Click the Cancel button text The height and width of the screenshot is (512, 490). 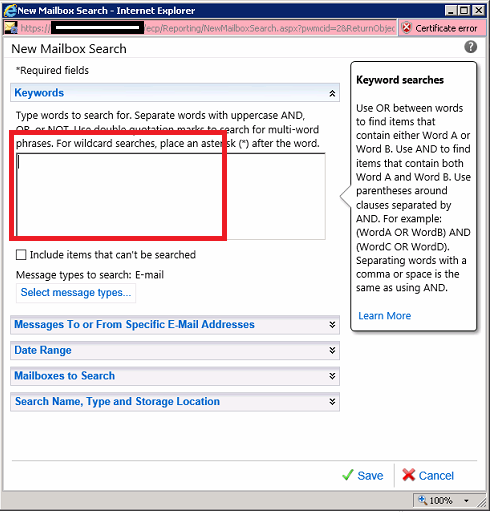(436, 476)
